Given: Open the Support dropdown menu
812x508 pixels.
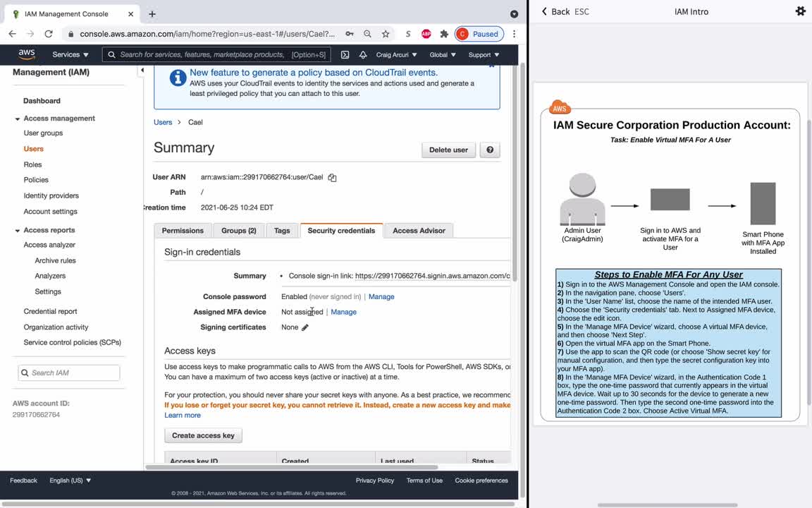Looking at the screenshot, I should coord(484,54).
